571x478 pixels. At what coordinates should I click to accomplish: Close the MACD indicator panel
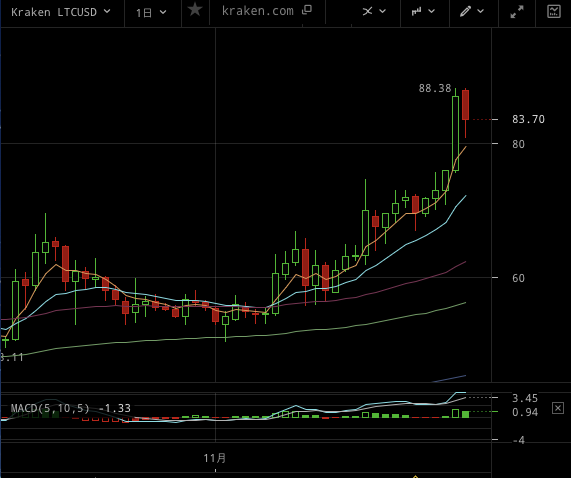pos(558,408)
